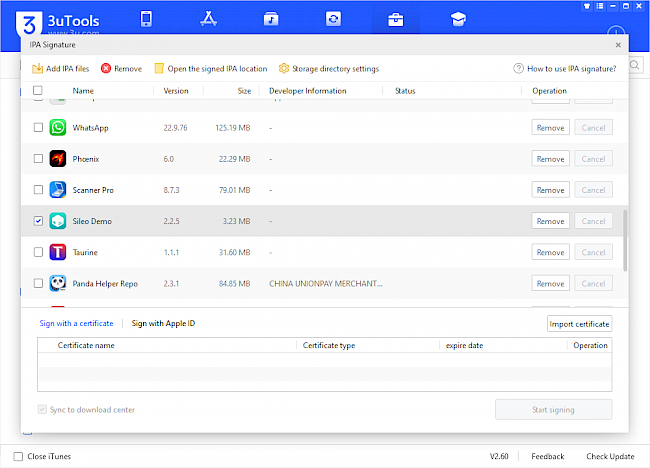Click the skin shirt icon in title bar
Viewport: 650px width, 468px height.
[587, 6]
